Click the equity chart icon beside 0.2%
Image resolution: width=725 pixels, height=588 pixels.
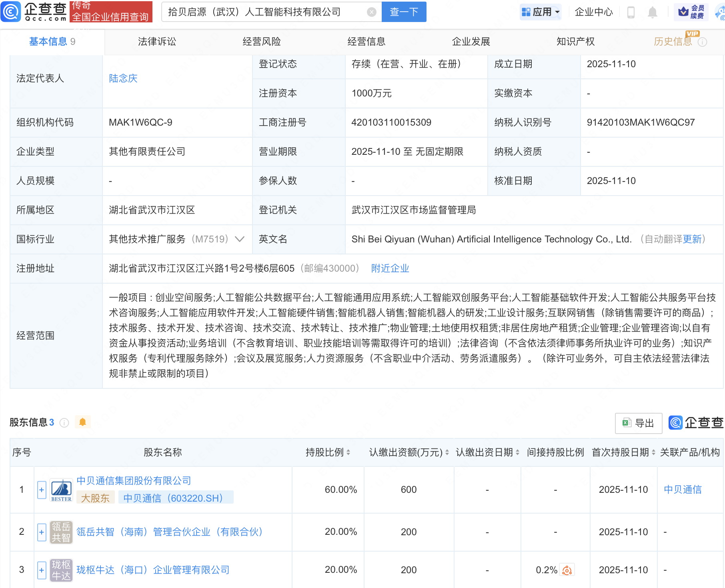click(567, 570)
